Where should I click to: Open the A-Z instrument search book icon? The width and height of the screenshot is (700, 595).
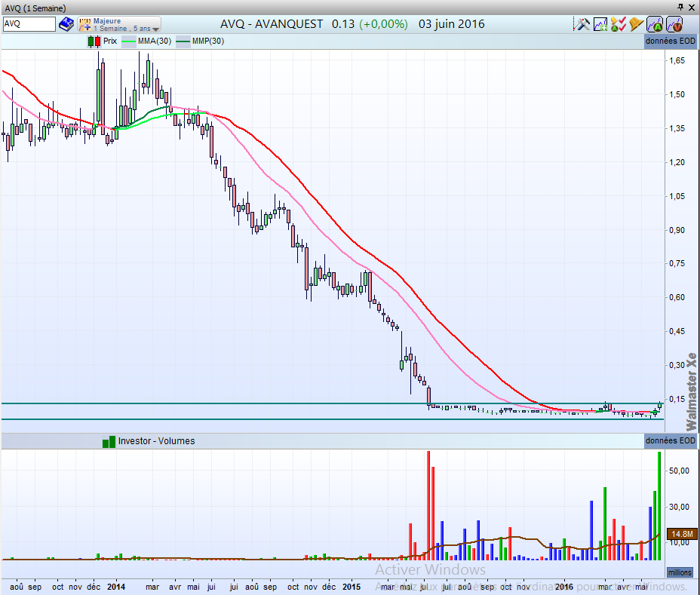pyautogui.click(x=66, y=24)
